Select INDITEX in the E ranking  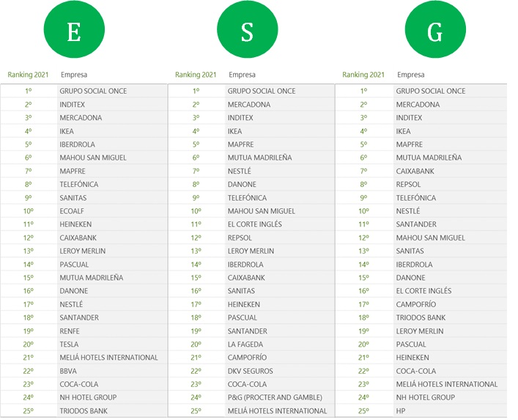pos(73,104)
